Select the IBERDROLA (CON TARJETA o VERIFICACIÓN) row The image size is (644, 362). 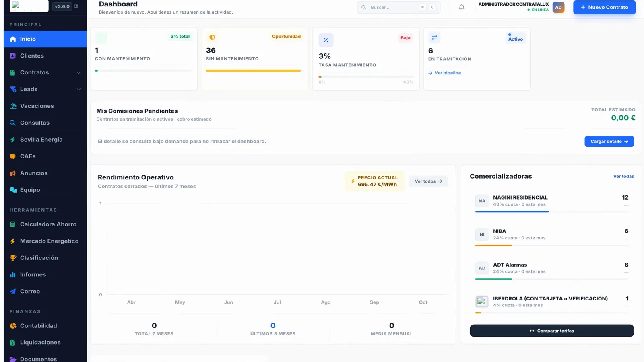coord(552,304)
